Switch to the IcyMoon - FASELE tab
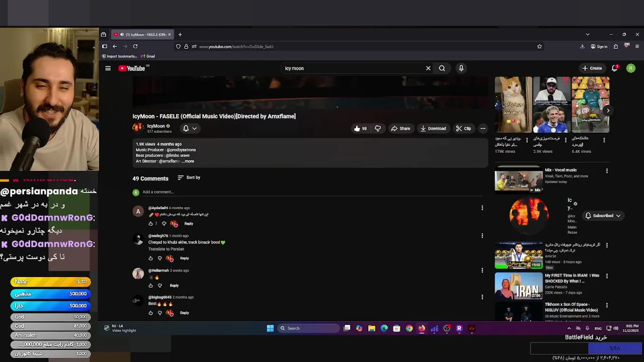 click(143, 35)
